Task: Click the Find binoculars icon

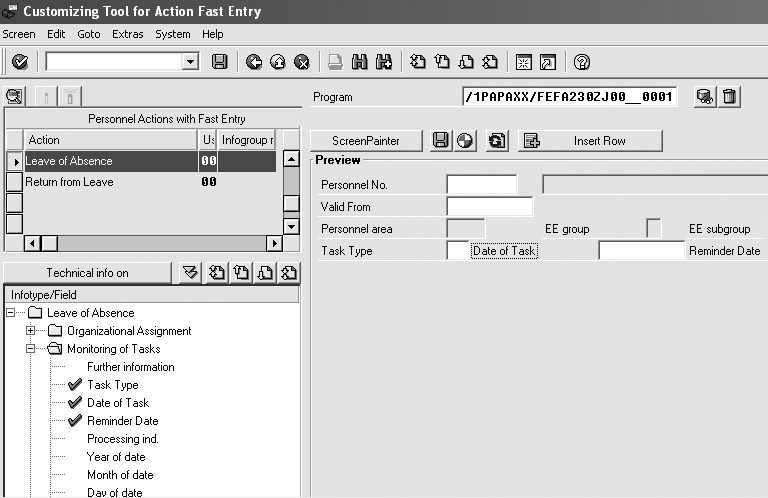Action: pos(359,62)
